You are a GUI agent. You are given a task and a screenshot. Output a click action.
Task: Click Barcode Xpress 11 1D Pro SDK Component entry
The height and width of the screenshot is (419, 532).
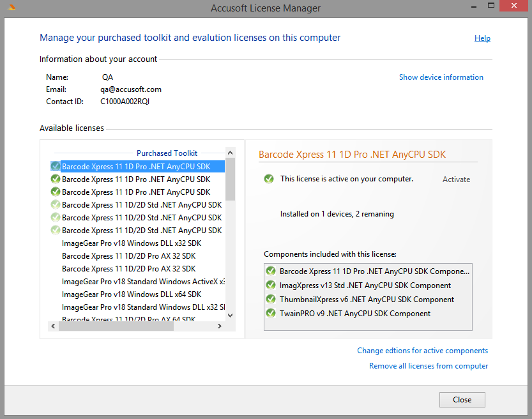[x=374, y=271]
